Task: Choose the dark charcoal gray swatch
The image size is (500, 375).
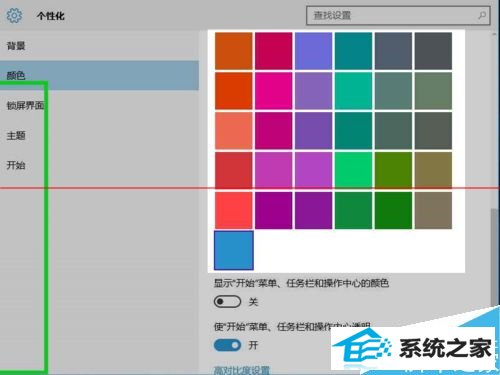Action: click(x=433, y=51)
